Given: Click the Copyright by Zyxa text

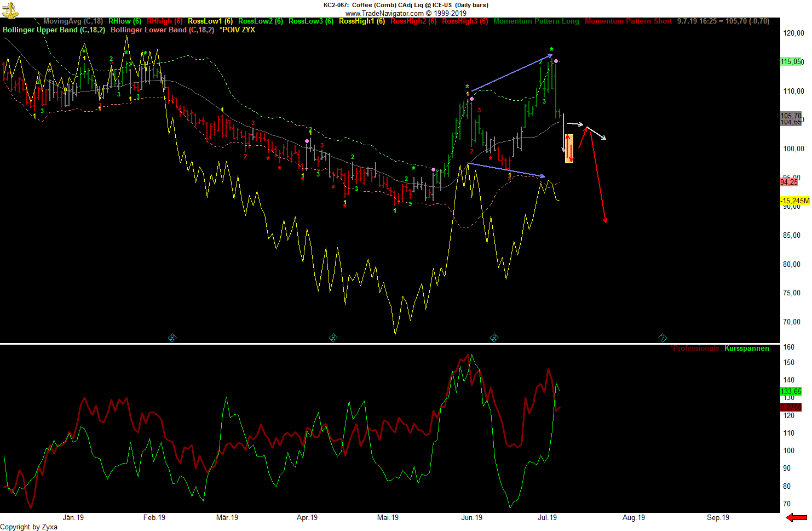Looking at the screenshot, I should (29, 527).
